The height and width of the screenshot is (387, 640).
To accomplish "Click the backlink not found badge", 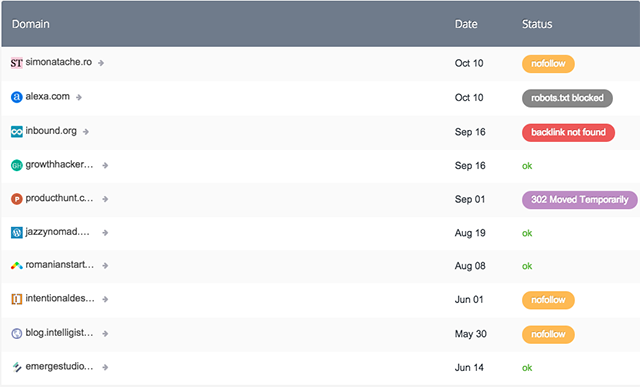I will pos(568,132).
